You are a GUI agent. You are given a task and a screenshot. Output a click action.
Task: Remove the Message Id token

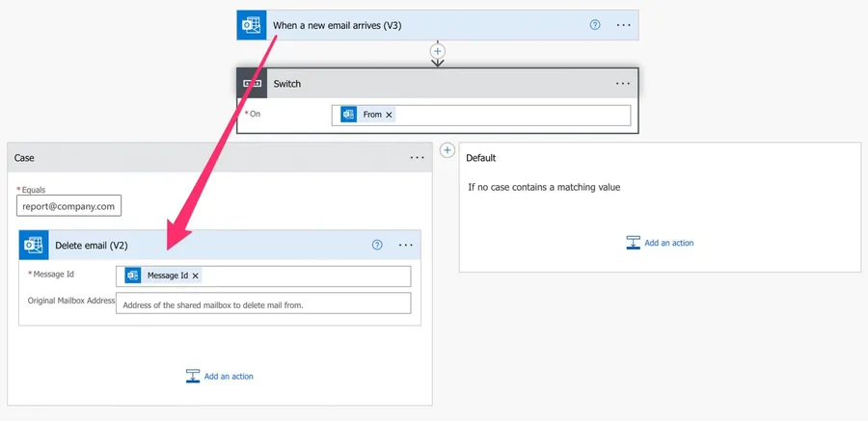(196, 276)
